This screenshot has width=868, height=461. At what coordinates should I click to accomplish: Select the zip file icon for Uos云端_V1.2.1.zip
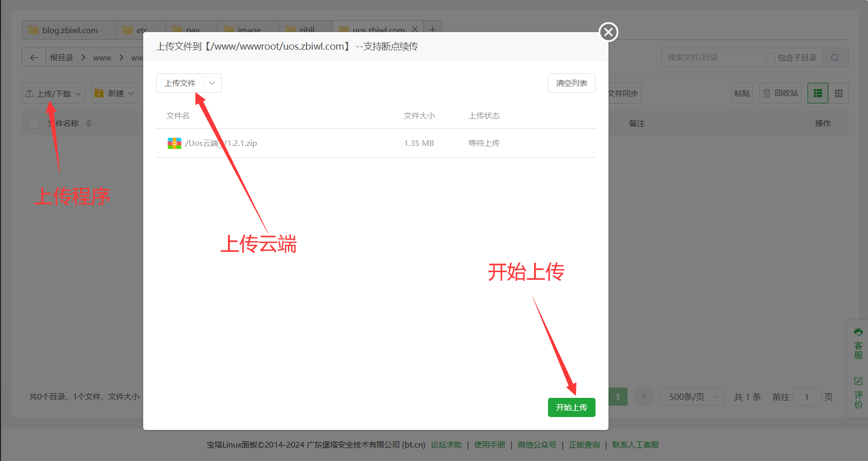click(x=174, y=143)
